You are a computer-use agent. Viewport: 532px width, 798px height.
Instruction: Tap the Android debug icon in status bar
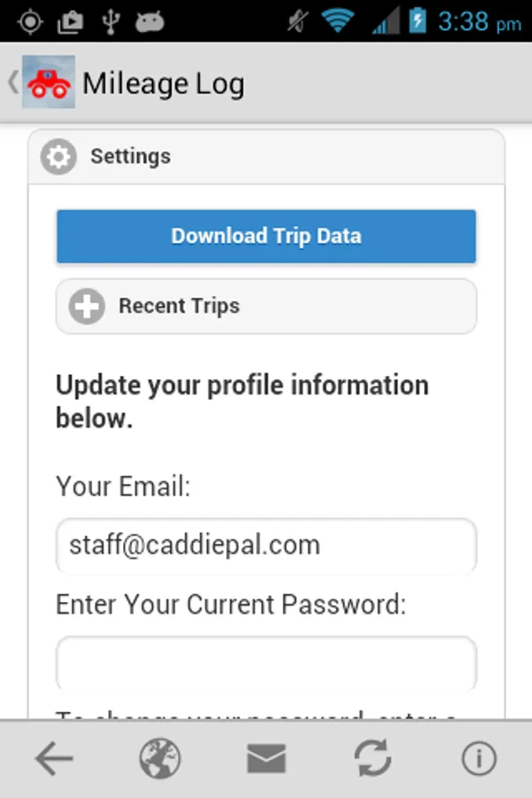150,21
